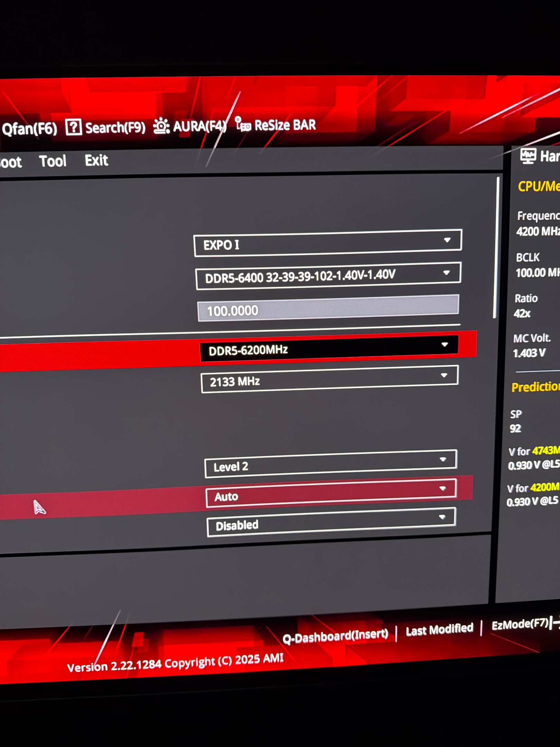Open the Exit menu tab
The width and height of the screenshot is (560, 747).
96,160
